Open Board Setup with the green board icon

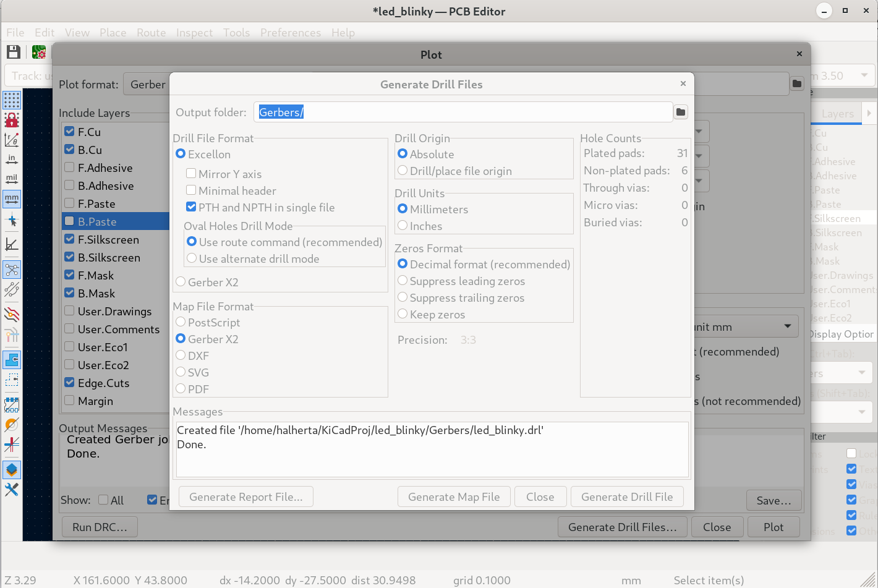[39, 53]
